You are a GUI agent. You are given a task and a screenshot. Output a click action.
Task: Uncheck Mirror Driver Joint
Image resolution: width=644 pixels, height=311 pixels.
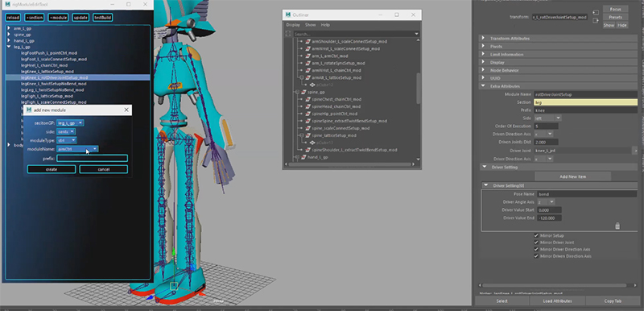click(x=536, y=243)
